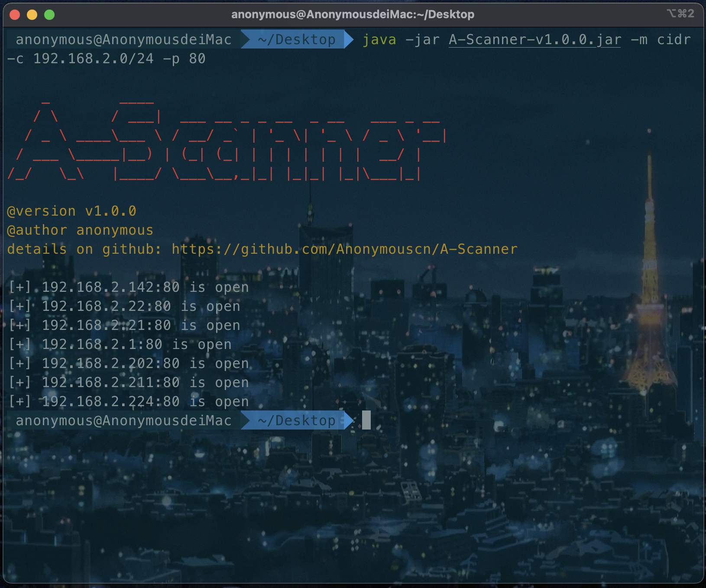Click the 192.168.2.202:80 is open line

(x=129, y=363)
